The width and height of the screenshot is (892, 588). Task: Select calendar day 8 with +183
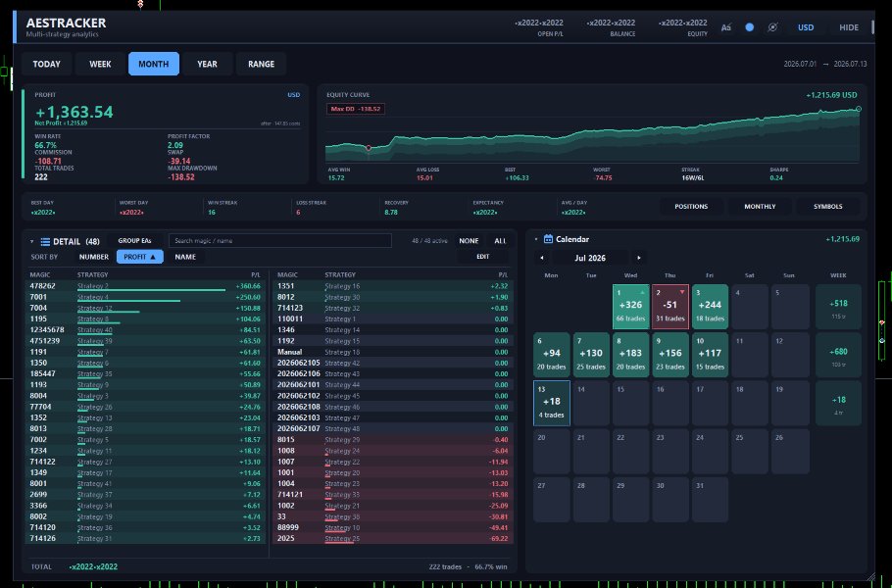(630, 355)
